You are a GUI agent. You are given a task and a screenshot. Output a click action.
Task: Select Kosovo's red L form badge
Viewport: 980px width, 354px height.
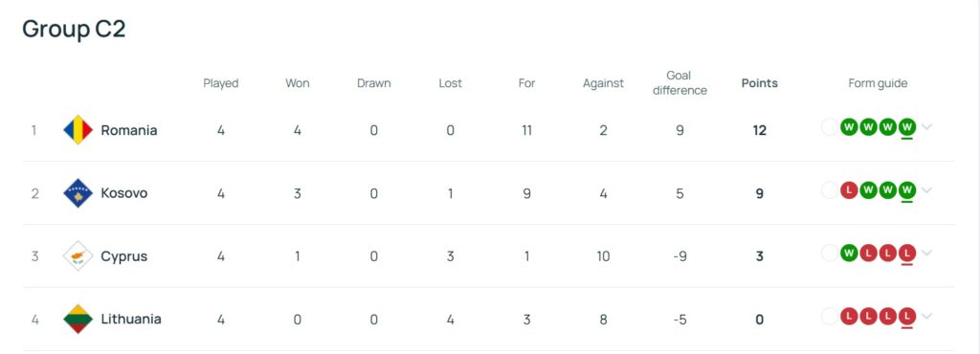click(x=848, y=190)
